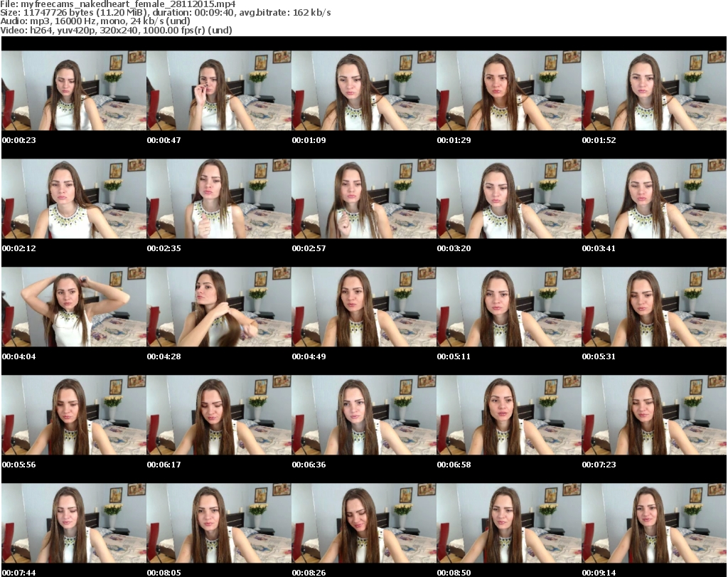
Task: Select the thumbnail frame at 00:07:23
Action: [x=654, y=415]
